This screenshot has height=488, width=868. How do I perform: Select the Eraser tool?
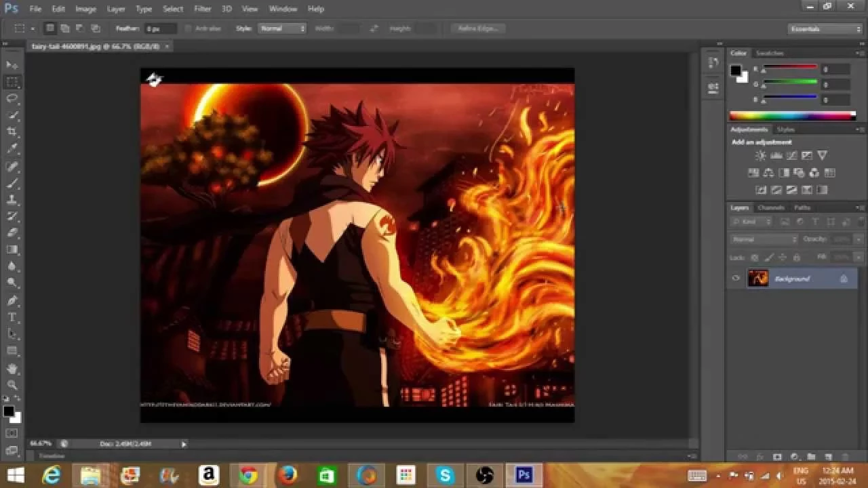coord(12,233)
